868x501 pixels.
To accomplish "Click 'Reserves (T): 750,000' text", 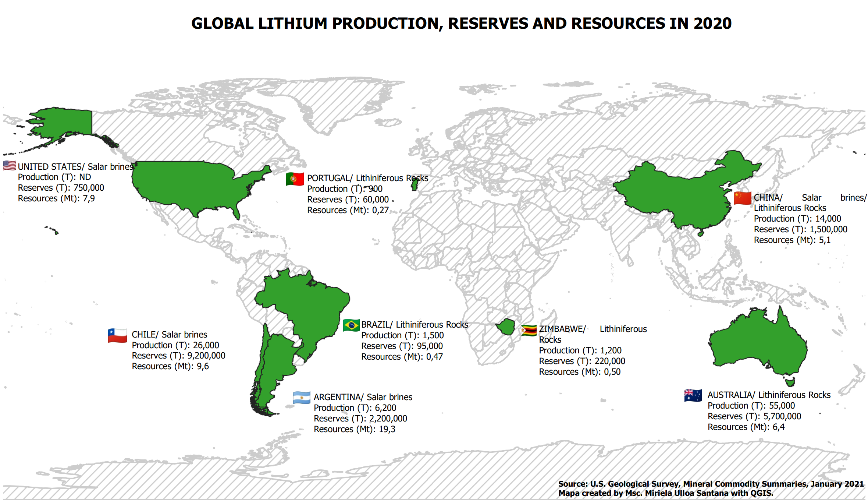I will tap(61, 188).
